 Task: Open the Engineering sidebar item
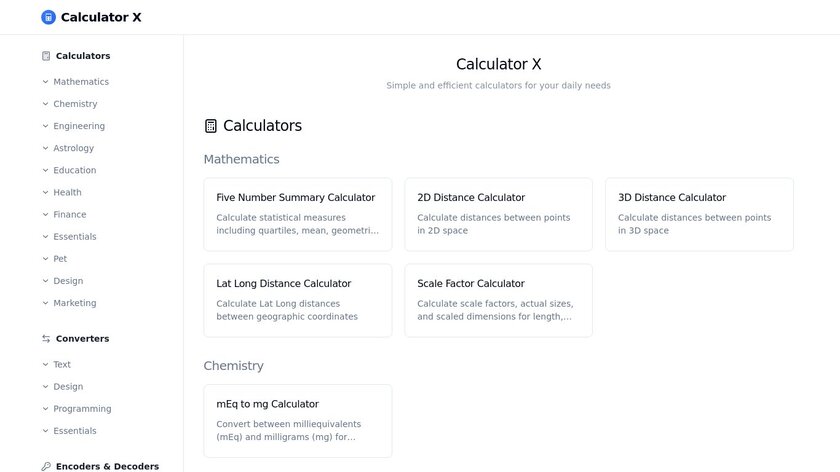[79, 126]
